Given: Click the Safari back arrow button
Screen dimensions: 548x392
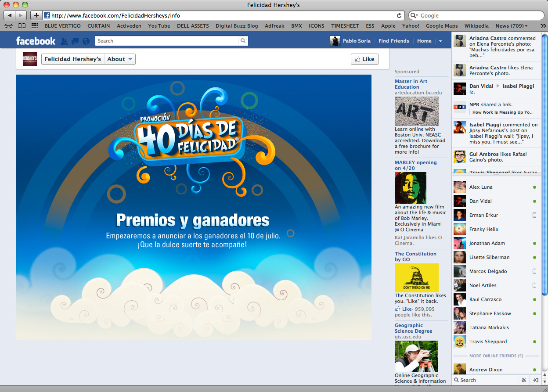Looking at the screenshot, I should (x=9, y=15).
